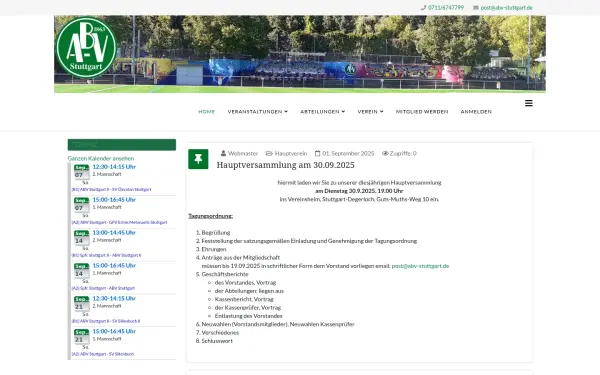
Task: Open the 12:30-14:15 Uhr event on Sep 07
Action: tap(114, 167)
